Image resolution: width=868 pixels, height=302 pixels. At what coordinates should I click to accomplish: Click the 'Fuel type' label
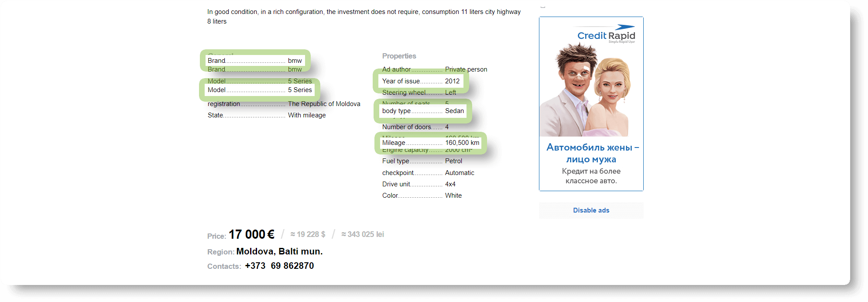coord(396,161)
